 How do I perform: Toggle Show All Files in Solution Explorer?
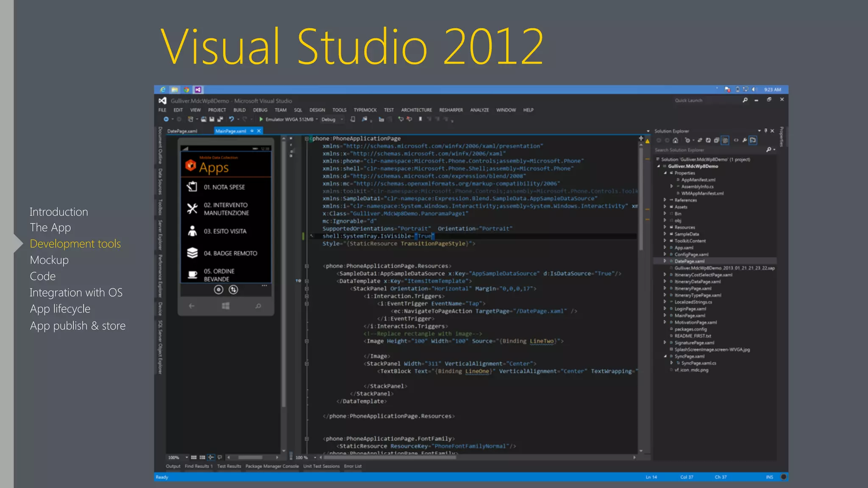725,140
